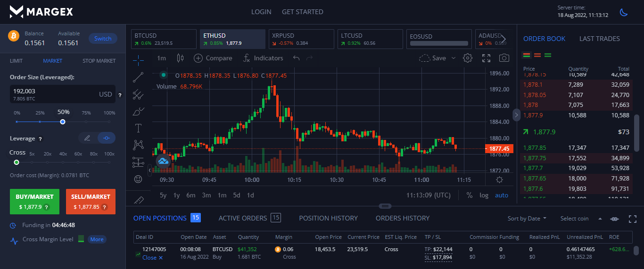Show both bids and asks in order book
Viewport: 644px width, 269px height.
coord(527,55)
